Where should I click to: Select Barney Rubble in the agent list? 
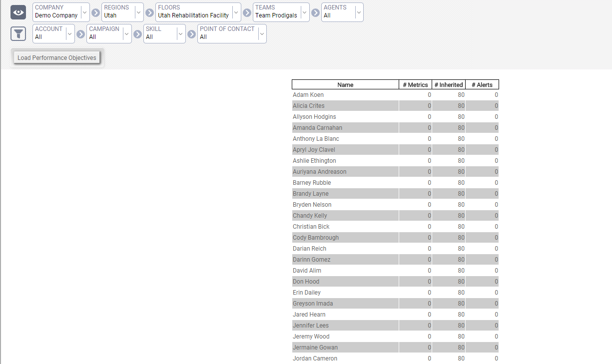(x=312, y=183)
